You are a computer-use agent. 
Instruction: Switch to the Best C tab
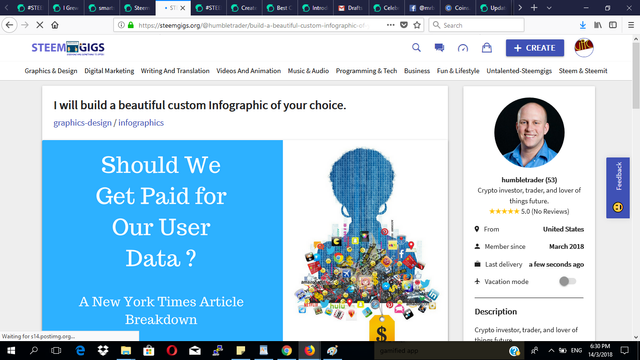pos(280,8)
